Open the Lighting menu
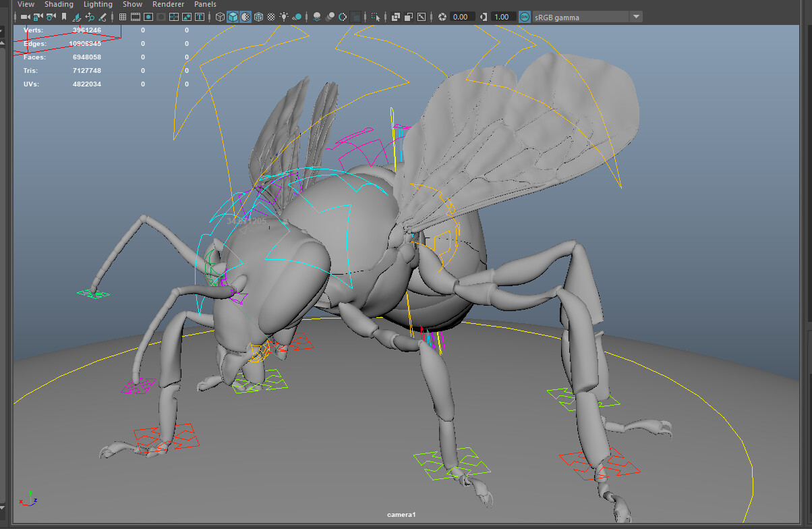The height and width of the screenshot is (529, 812). tap(98, 4)
